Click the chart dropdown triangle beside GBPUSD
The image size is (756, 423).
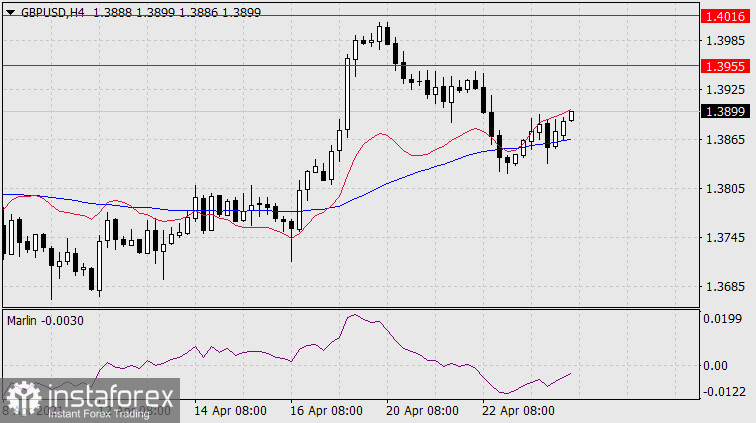coord(10,13)
